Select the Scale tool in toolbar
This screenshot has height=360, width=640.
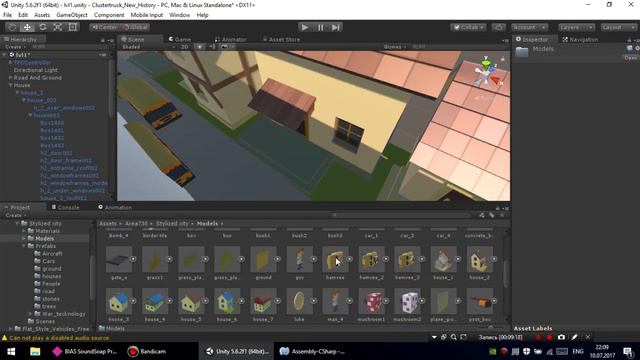[58, 27]
